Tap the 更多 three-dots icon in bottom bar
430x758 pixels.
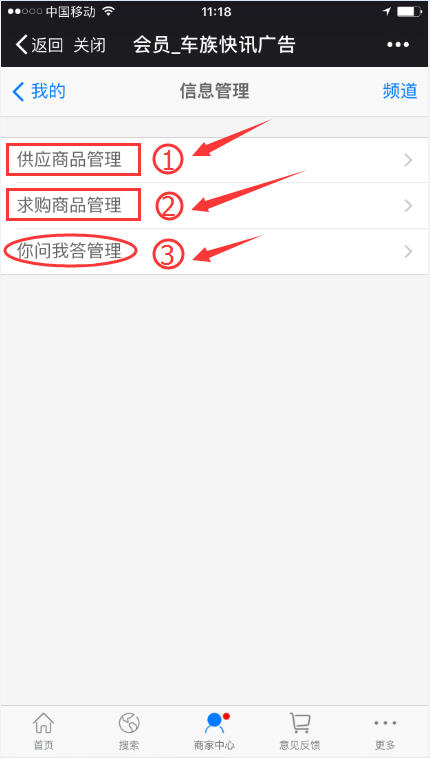point(386,723)
